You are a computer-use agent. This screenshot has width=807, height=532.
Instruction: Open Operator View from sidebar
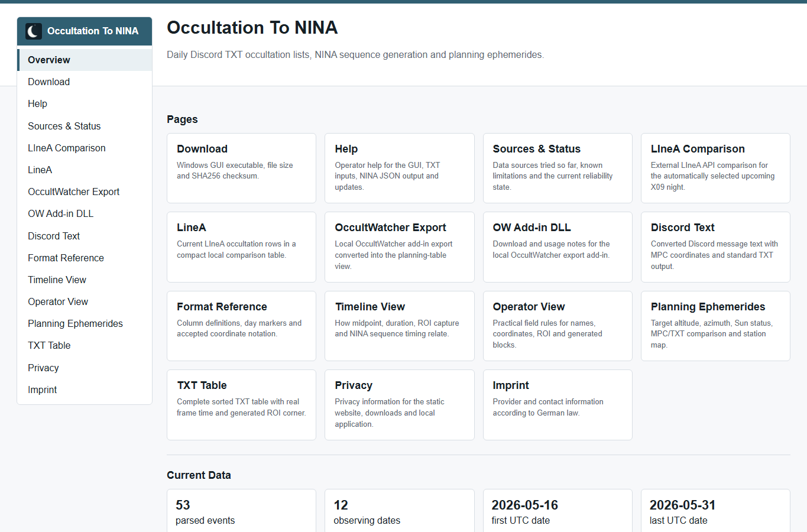point(85,301)
